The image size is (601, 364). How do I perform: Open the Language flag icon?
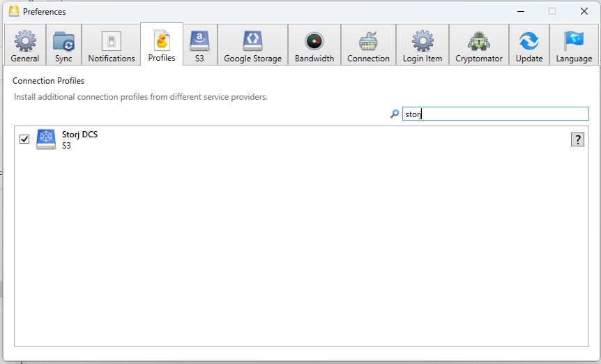pyautogui.click(x=574, y=41)
